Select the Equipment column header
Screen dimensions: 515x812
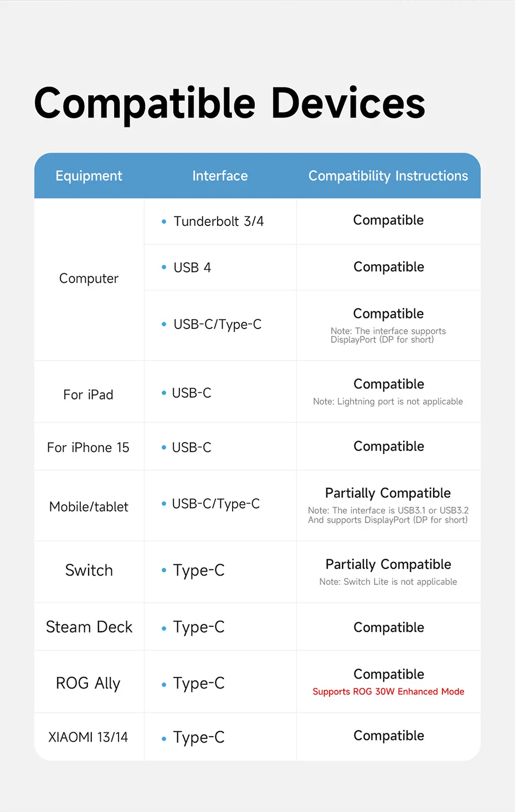point(89,176)
